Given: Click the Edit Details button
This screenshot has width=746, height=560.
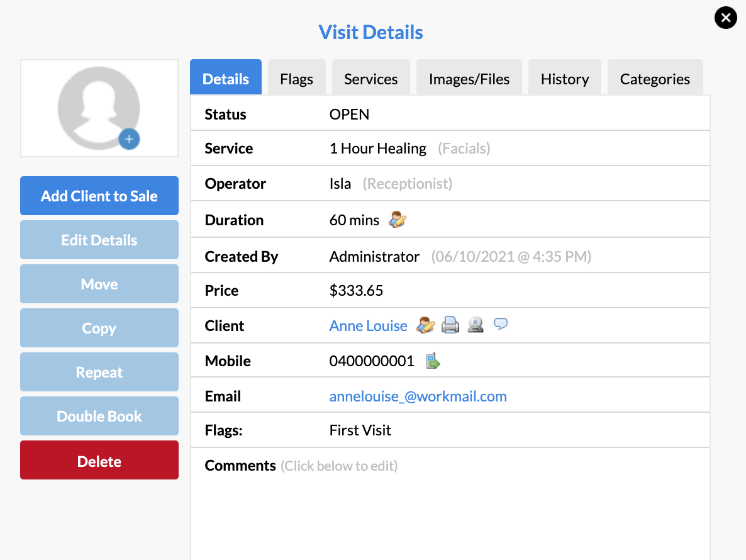Looking at the screenshot, I should click(99, 240).
